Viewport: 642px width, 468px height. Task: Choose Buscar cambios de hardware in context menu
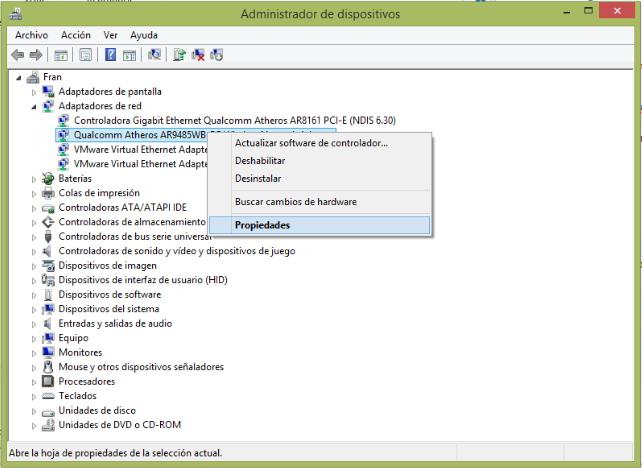coord(320,201)
